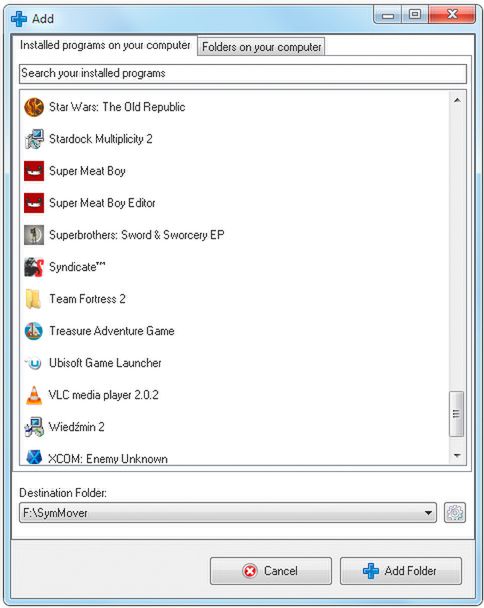Choose the Super Meat Boy red icon

[x=34, y=171]
